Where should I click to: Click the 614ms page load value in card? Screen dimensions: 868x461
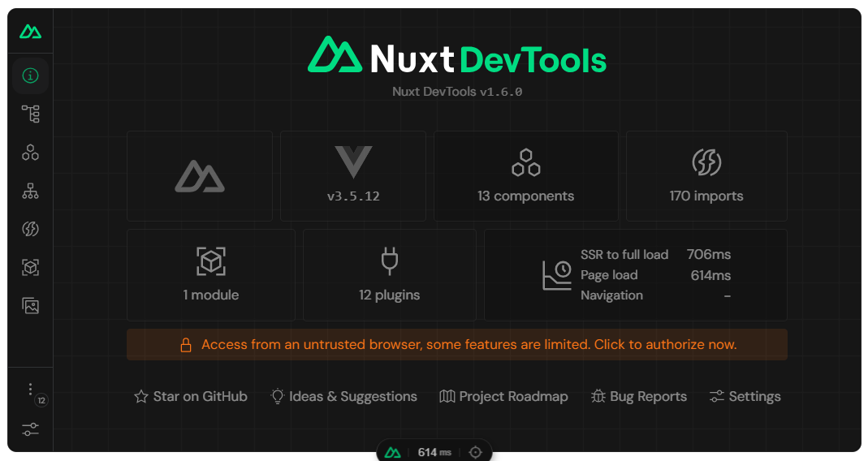[x=710, y=275]
